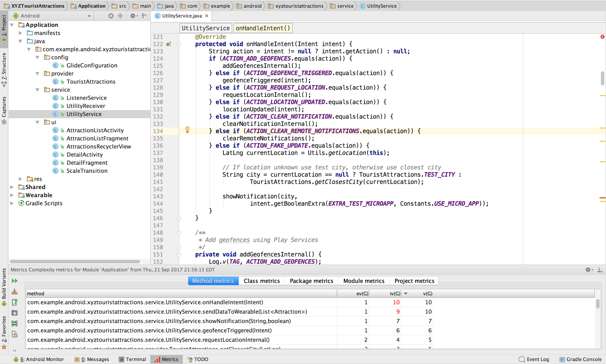This screenshot has height=364, width=606.
Task: Rerun metrics with the green double-arrow icon
Action: [x=15, y=281]
